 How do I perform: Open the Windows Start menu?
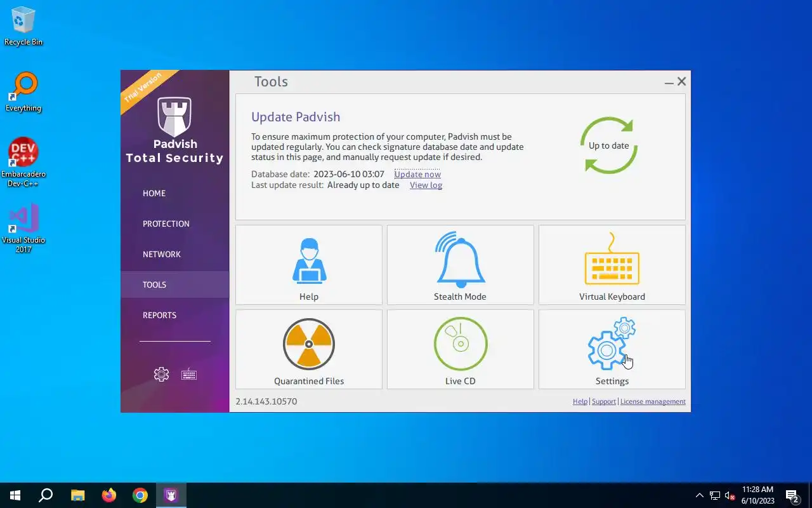tap(15, 495)
